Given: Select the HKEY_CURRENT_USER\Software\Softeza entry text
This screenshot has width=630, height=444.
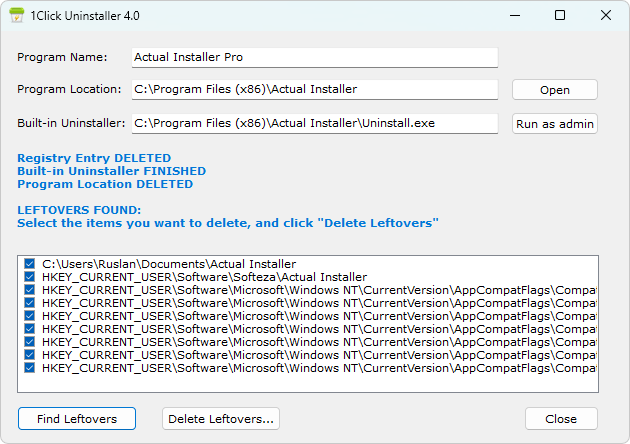Looking at the screenshot, I should 204,277.
